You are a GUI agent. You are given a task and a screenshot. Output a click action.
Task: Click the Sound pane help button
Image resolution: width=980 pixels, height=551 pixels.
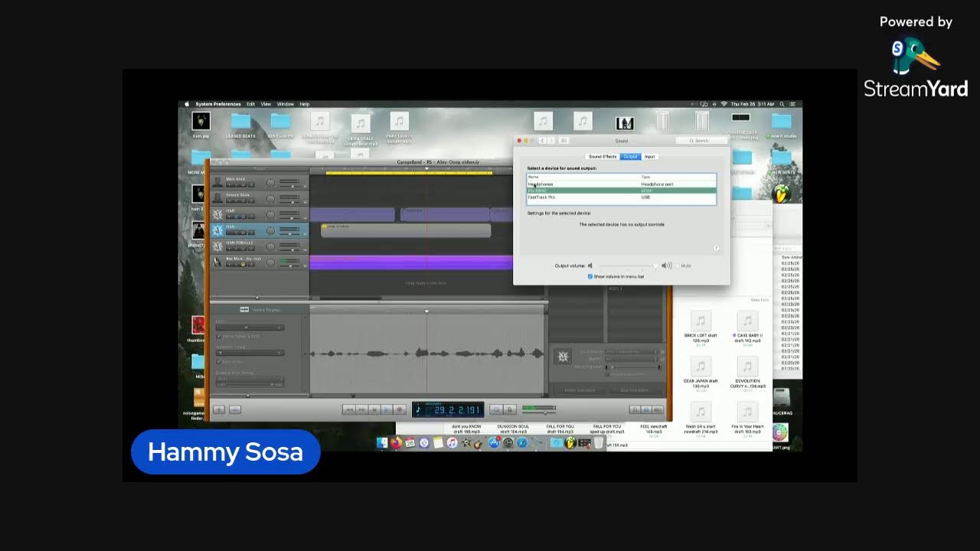(x=716, y=248)
